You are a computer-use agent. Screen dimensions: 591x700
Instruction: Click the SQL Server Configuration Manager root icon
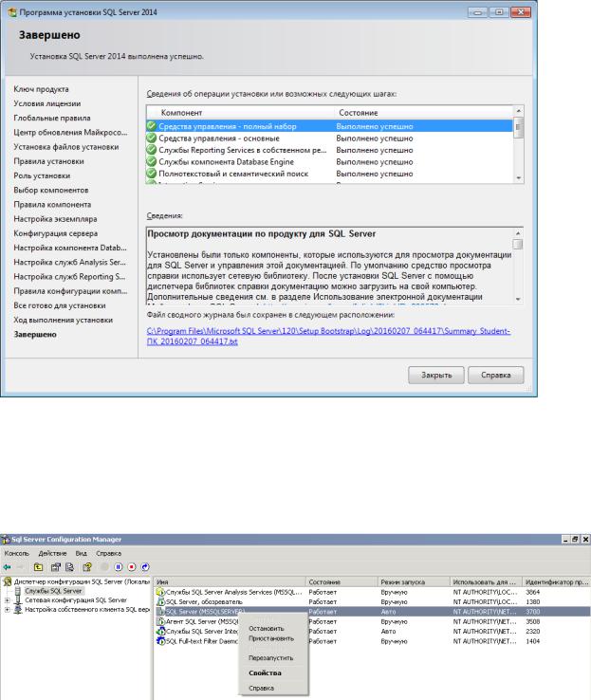(x=8, y=581)
